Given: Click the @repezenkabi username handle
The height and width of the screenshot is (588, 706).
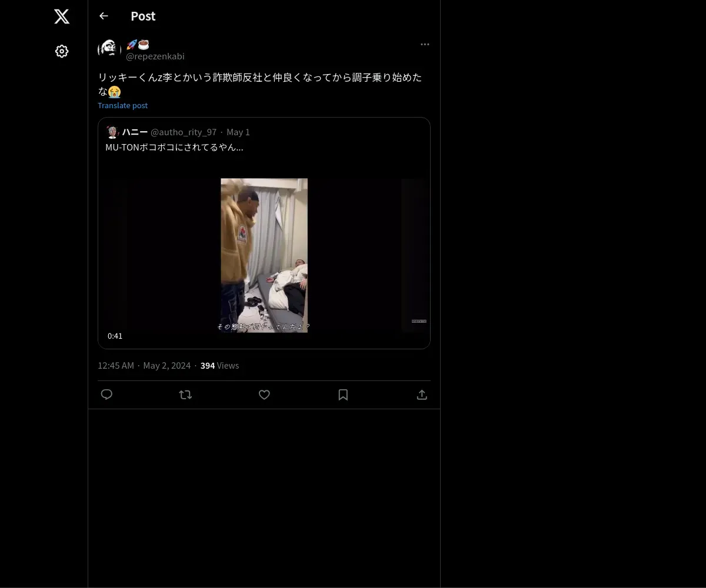Looking at the screenshot, I should click(x=155, y=56).
